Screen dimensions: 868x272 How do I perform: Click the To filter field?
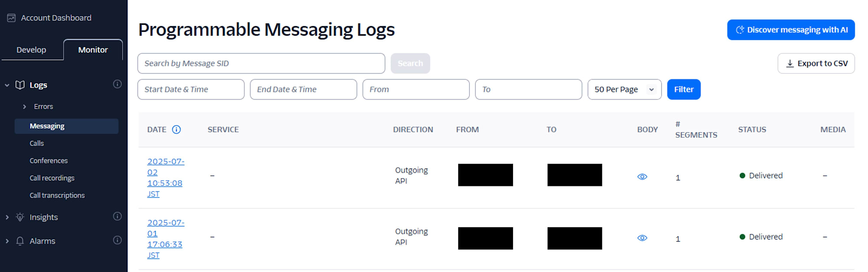[528, 90]
